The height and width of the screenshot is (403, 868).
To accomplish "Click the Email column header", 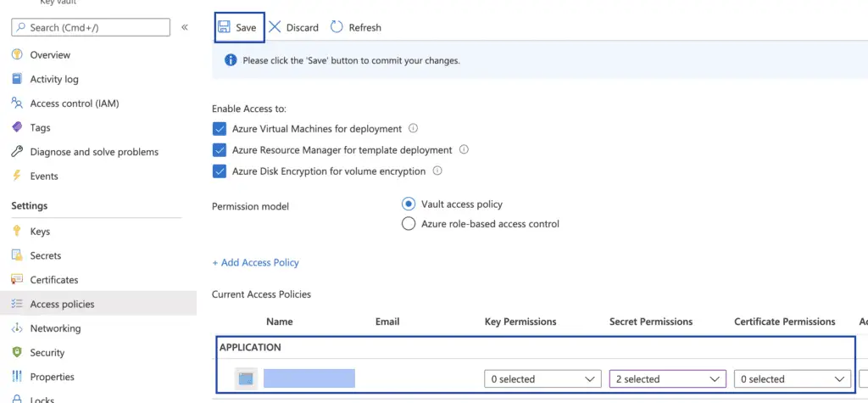I will [387, 322].
